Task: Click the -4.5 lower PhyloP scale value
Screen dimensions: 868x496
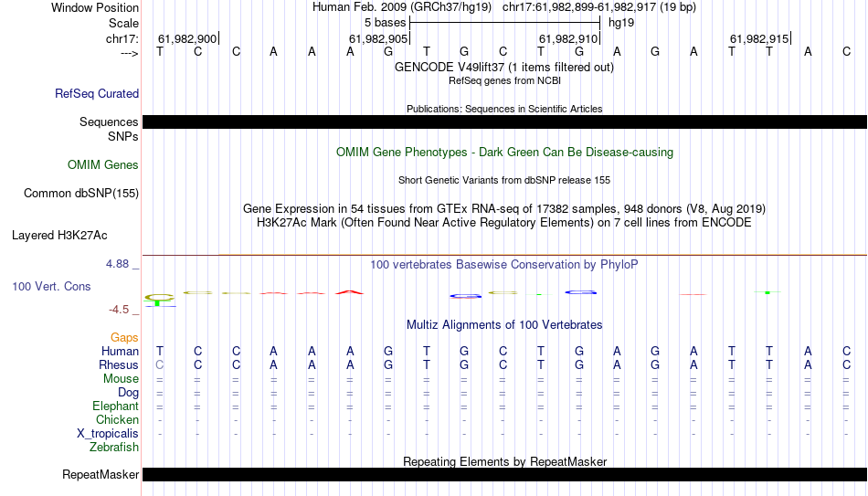Action: (119, 310)
